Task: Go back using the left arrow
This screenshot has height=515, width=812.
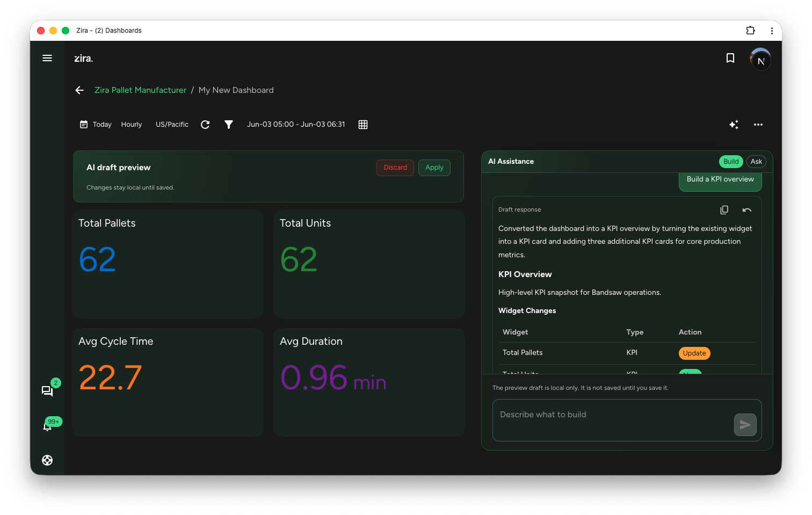Action: click(79, 90)
